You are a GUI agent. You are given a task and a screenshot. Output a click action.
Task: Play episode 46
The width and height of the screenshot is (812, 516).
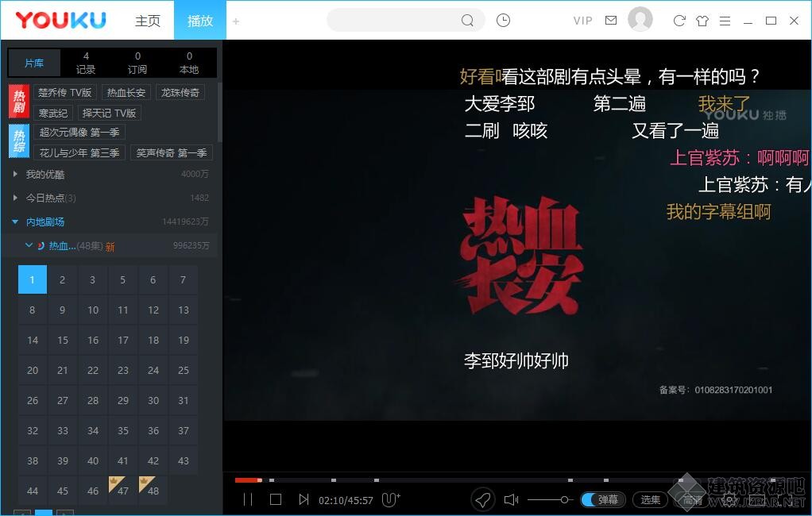click(x=93, y=491)
